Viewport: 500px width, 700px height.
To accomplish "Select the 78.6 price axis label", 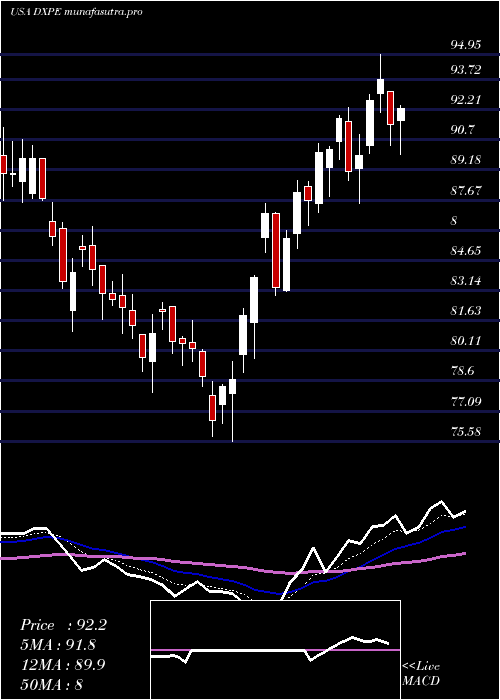I will coord(463,371).
